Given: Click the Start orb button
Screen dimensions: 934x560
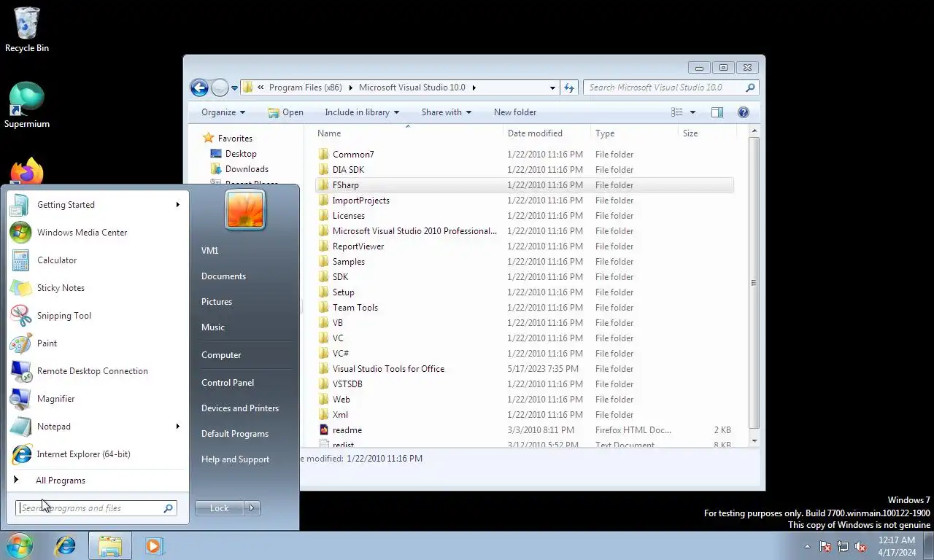Looking at the screenshot, I should coord(20,545).
